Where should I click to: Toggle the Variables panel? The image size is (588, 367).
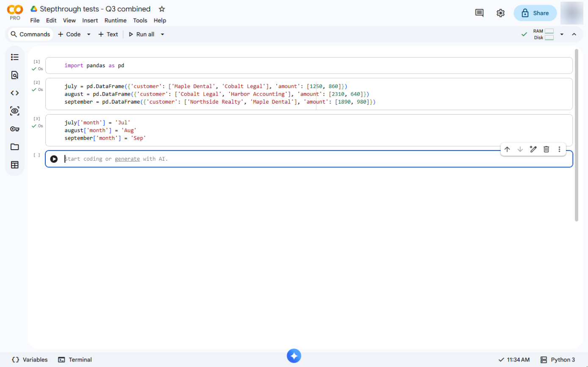(x=30, y=360)
